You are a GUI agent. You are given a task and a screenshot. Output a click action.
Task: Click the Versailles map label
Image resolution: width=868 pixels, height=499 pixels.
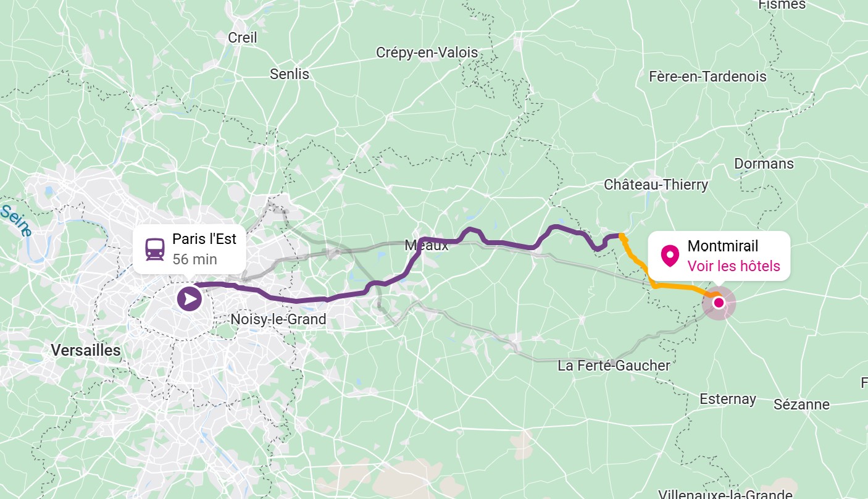coord(86,350)
